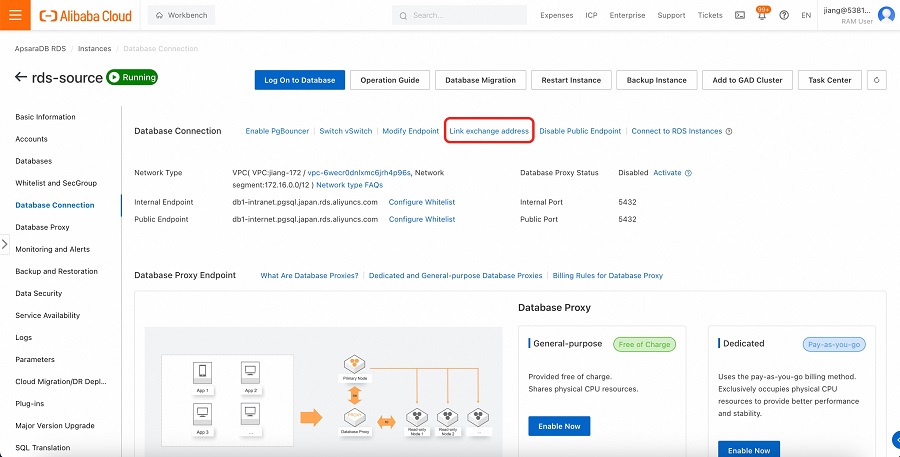This screenshot has width=900, height=457.
Task: Select Database Proxy in the sidebar
Action: coord(42,227)
